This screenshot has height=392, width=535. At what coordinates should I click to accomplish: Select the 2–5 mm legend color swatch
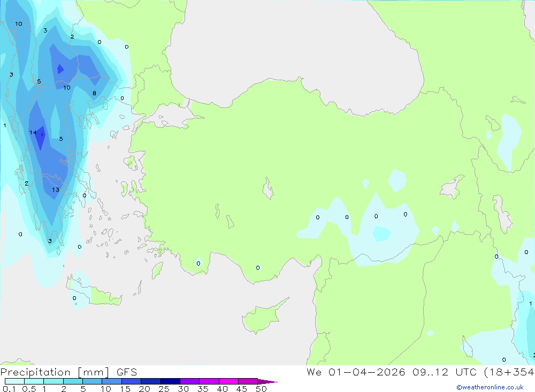point(73,381)
